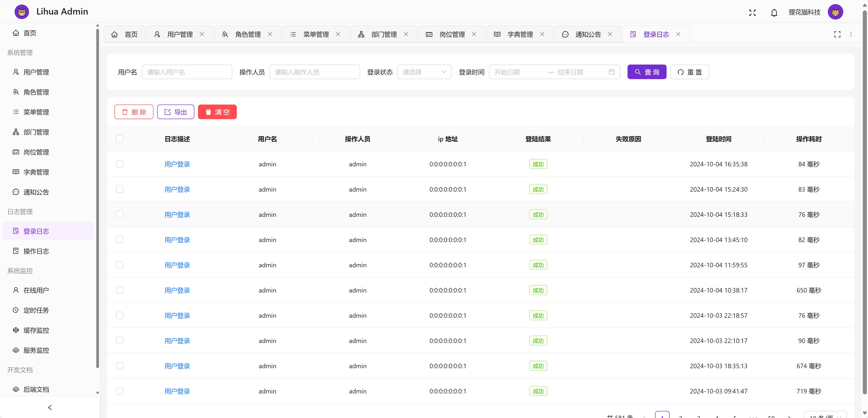
Task: Open 缓存监控 in the sidebar
Action: [48, 330]
